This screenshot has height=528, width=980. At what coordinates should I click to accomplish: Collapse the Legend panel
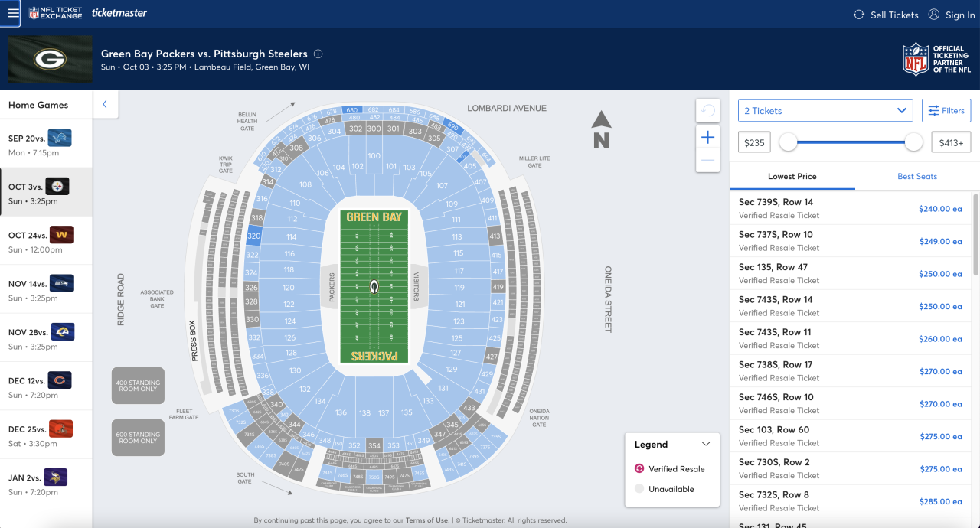(x=706, y=444)
